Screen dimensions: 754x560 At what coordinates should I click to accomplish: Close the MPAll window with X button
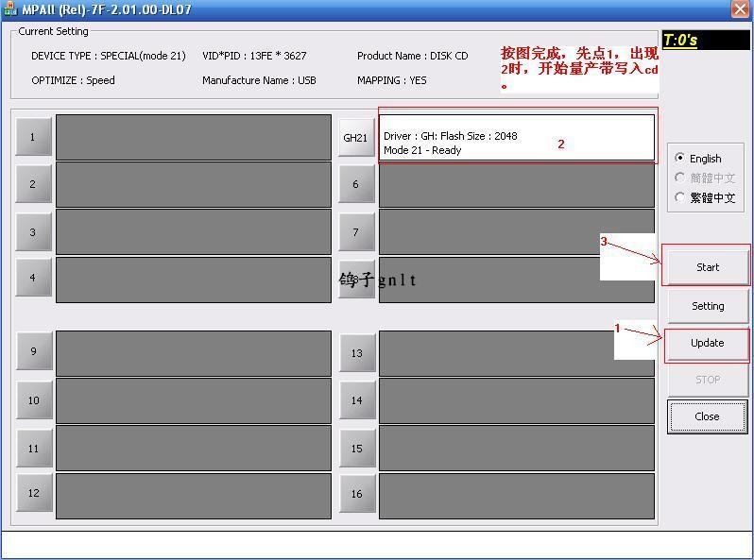740,9
